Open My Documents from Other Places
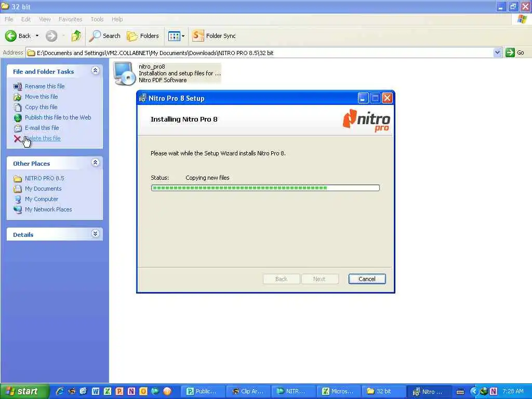The width and height of the screenshot is (532, 399). [43, 189]
